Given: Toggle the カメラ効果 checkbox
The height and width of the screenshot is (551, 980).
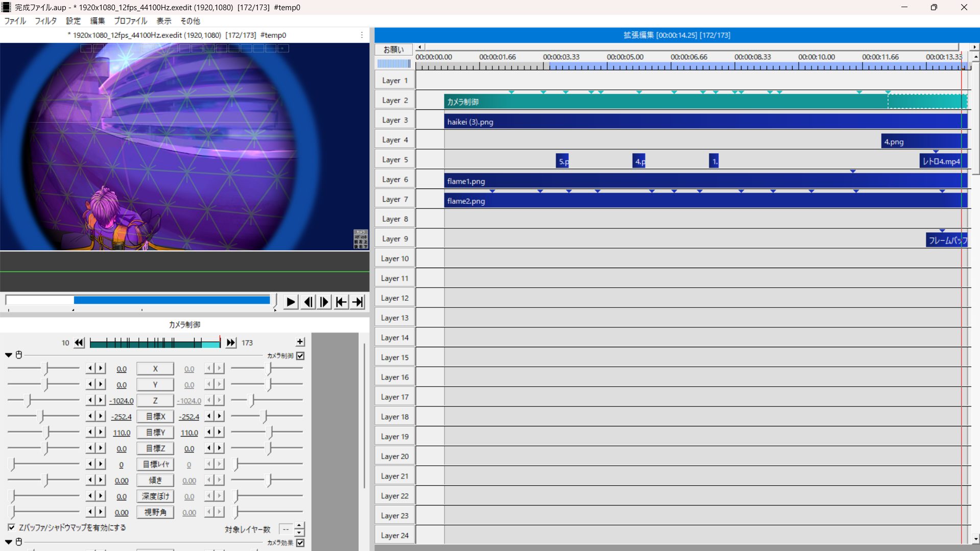Looking at the screenshot, I should [x=300, y=543].
